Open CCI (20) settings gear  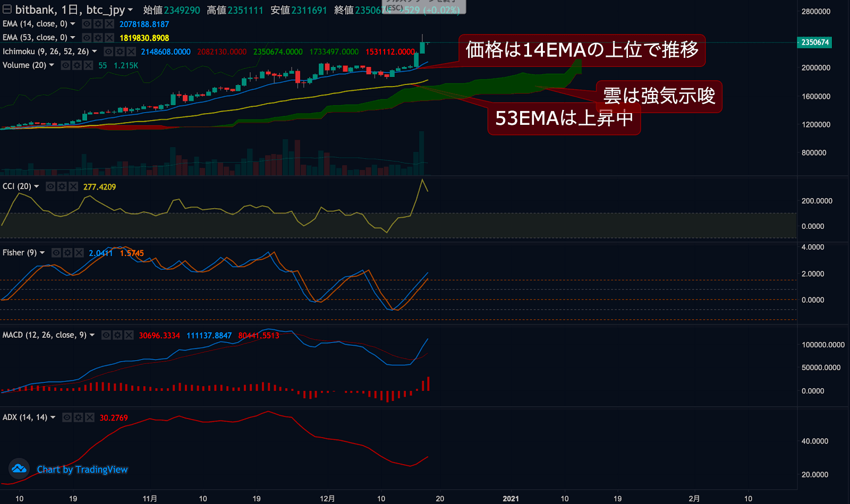tap(62, 186)
